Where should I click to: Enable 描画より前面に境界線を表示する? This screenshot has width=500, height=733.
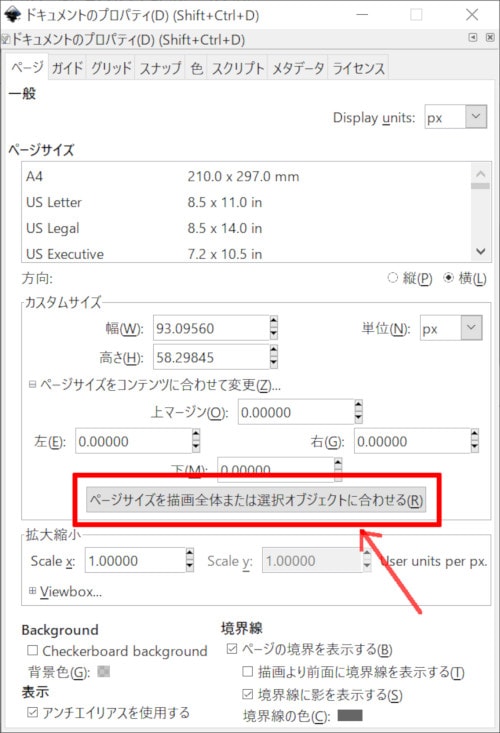[x=247, y=671]
